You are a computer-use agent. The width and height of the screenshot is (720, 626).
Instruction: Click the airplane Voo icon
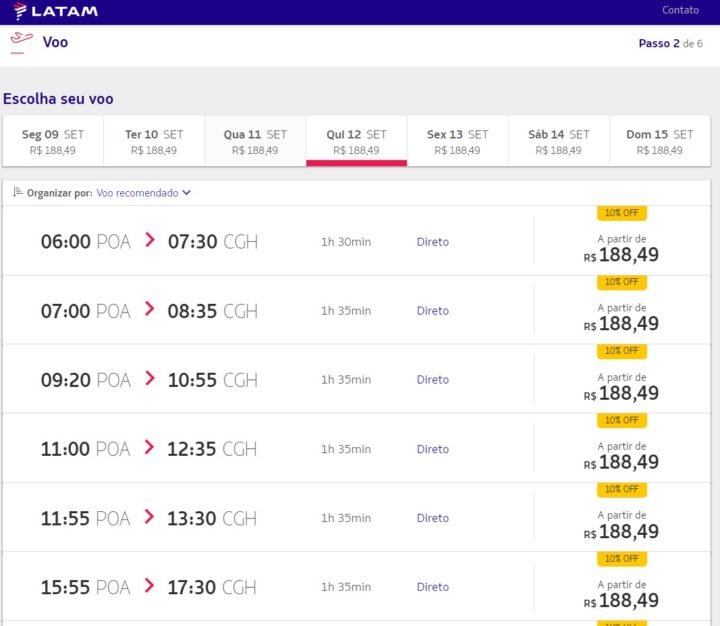(21, 41)
